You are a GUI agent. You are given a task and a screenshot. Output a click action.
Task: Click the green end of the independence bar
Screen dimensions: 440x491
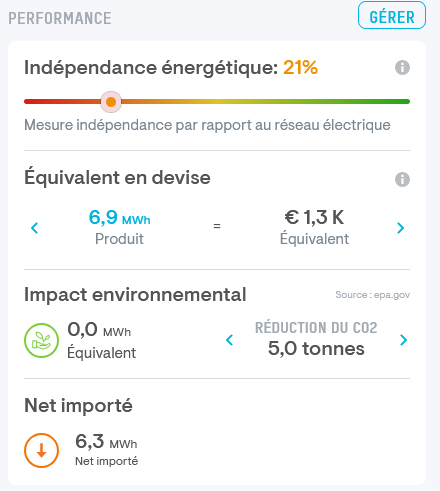click(400, 102)
